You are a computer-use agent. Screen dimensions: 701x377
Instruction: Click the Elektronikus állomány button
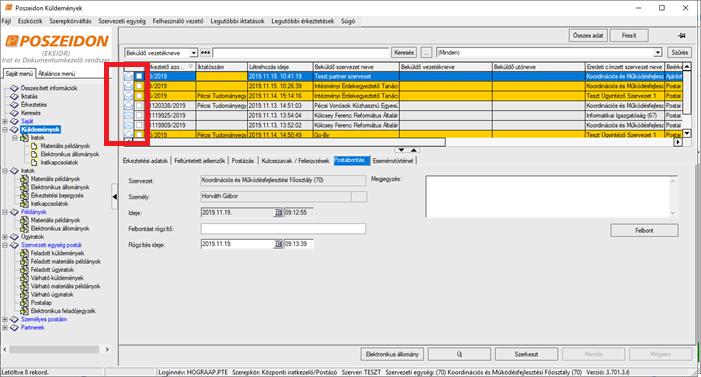(x=392, y=354)
